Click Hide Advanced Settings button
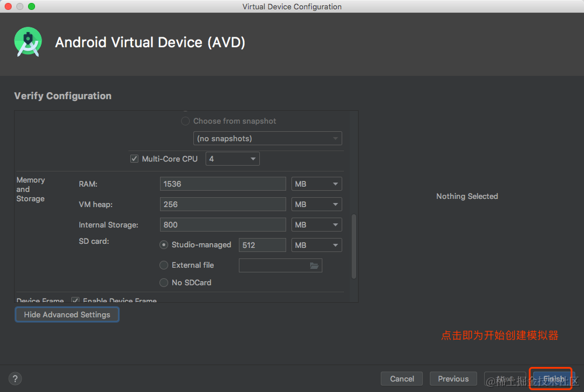Screen dimensions: 584x392 (67, 314)
